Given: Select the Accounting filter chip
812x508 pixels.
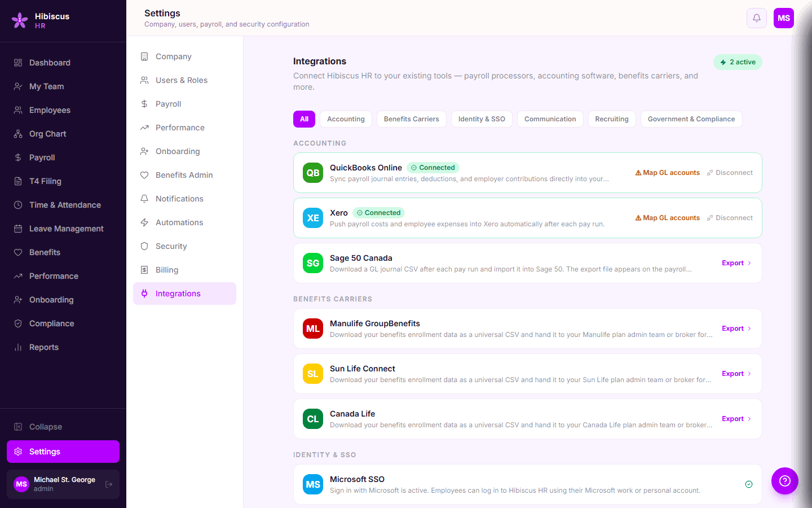Looking at the screenshot, I should tap(345, 119).
